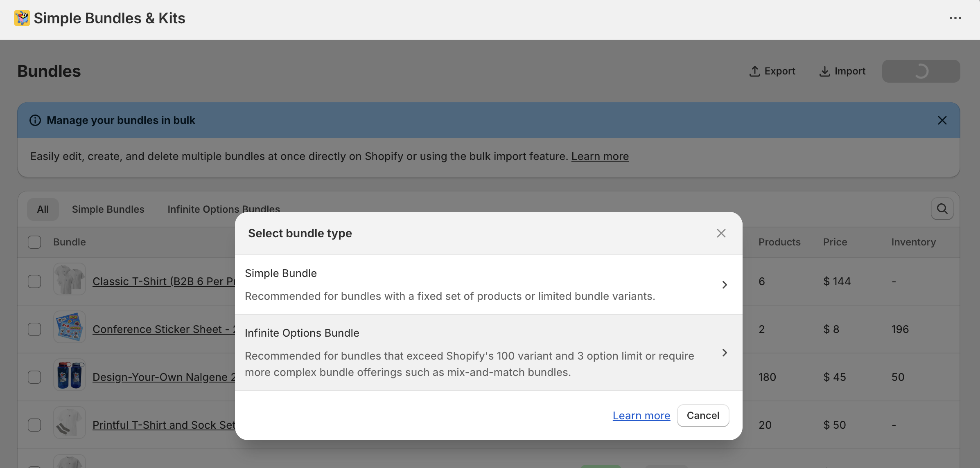Click the Inventory column header
980x468 pixels.
click(914, 242)
